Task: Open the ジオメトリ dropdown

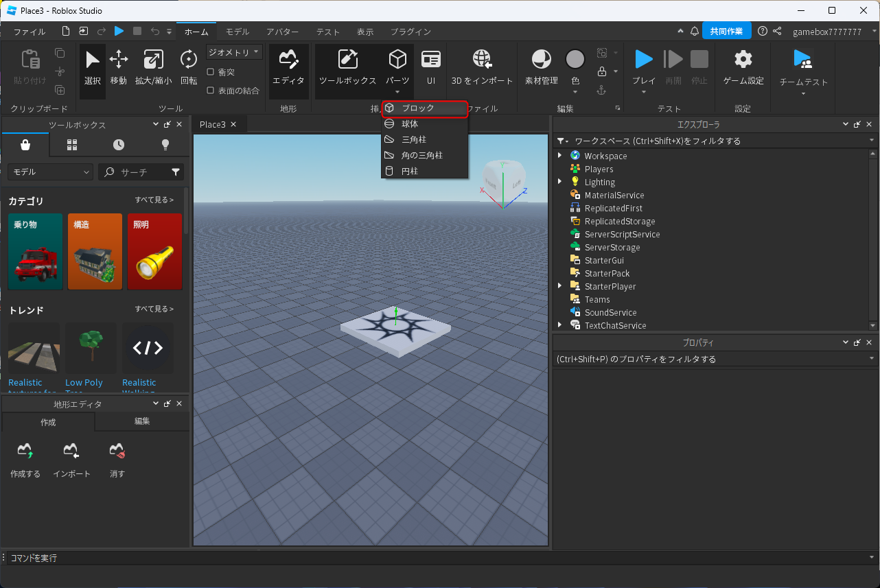Action: point(234,52)
